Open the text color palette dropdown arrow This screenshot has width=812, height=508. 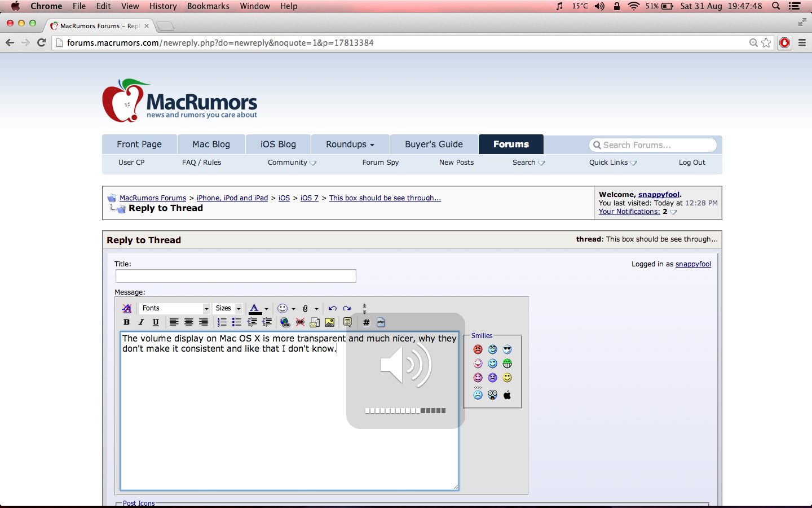266,309
